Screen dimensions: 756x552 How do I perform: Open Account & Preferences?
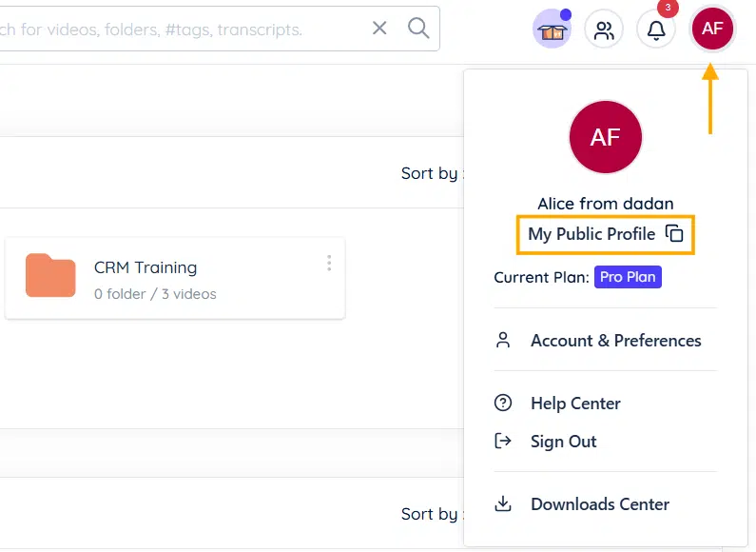coord(615,341)
